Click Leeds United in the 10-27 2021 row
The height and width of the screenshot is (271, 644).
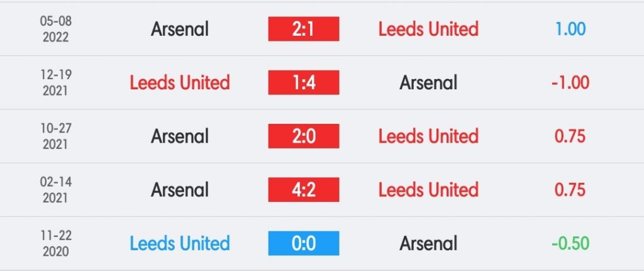point(428,136)
